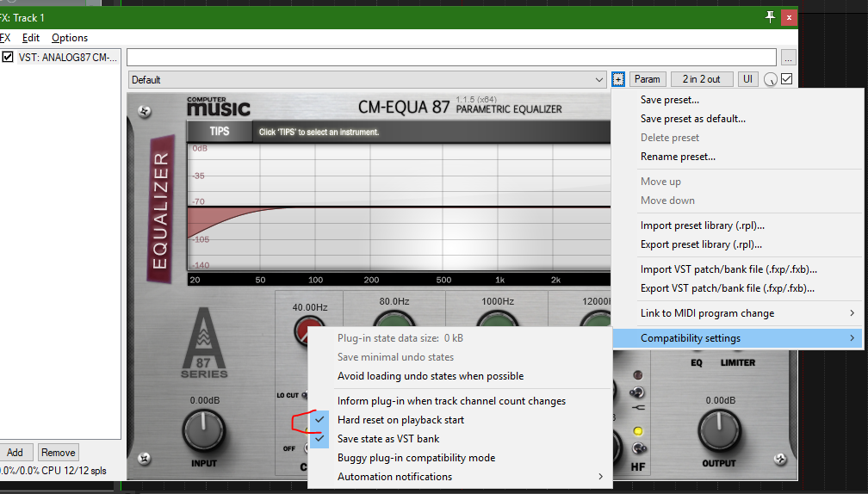Screen dimensions: 868x494
Task: Click the 1000Hz green band knob
Action: pyautogui.click(x=497, y=318)
